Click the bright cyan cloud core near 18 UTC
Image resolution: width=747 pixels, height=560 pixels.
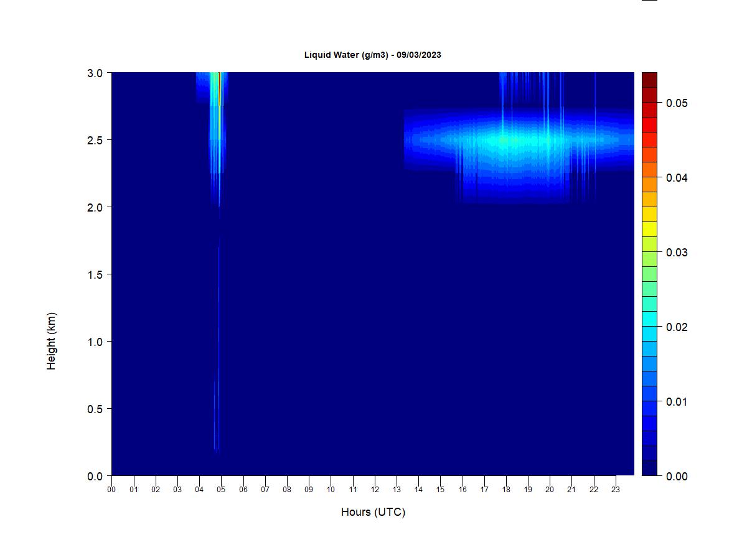505,141
